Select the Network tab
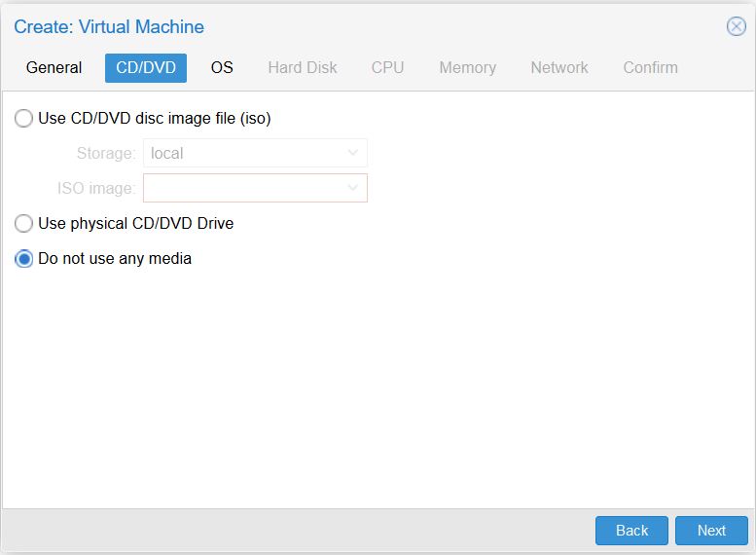Screen dimensions: 756x555 559,67
